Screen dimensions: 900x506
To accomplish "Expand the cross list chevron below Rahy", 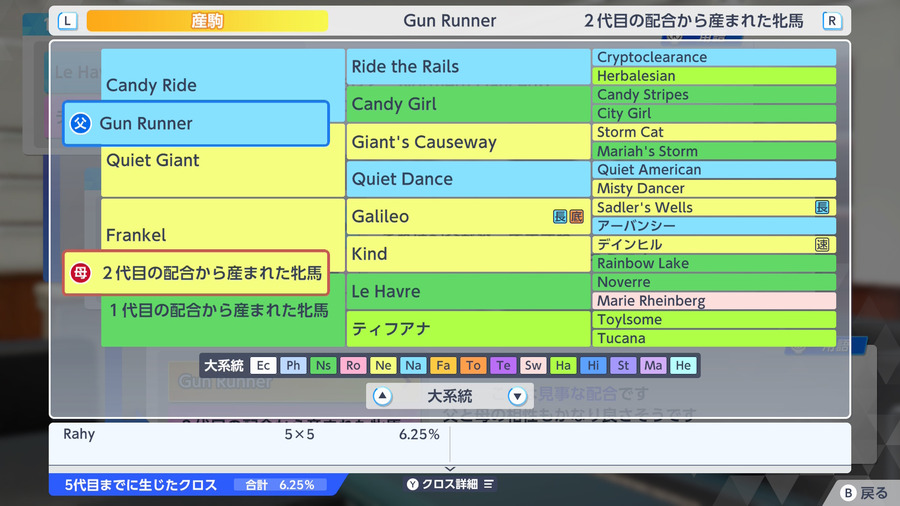I will click(x=450, y=469).
